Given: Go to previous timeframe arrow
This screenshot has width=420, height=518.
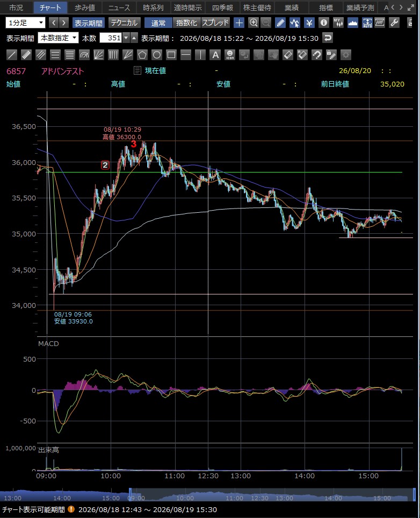Looking at the screenshot, I should click(x=54, y=23).
